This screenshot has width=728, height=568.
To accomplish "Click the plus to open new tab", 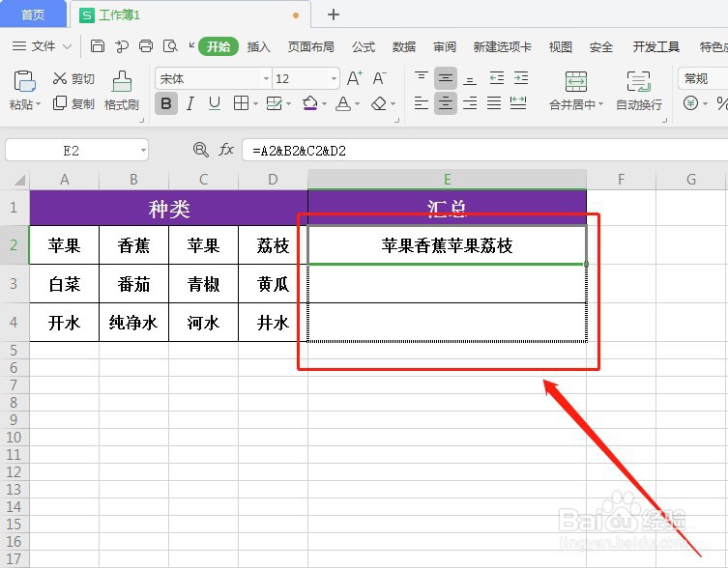I will [333, 14].
